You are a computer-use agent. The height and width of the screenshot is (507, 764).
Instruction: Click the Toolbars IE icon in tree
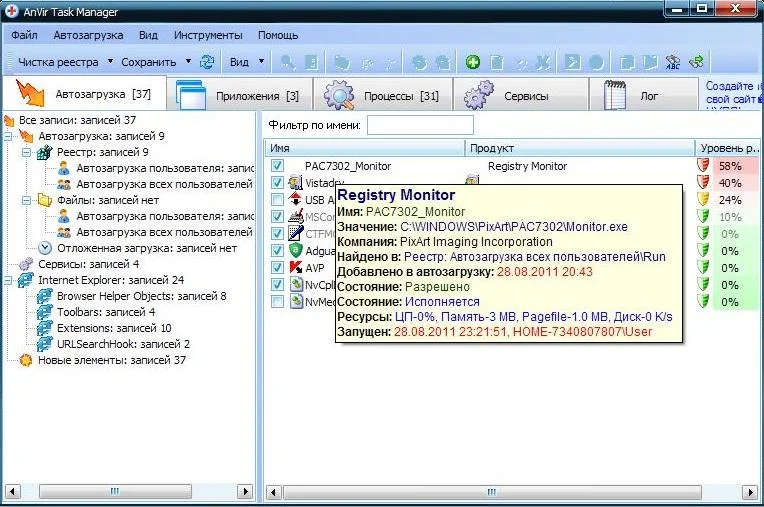tap(45, 312)
